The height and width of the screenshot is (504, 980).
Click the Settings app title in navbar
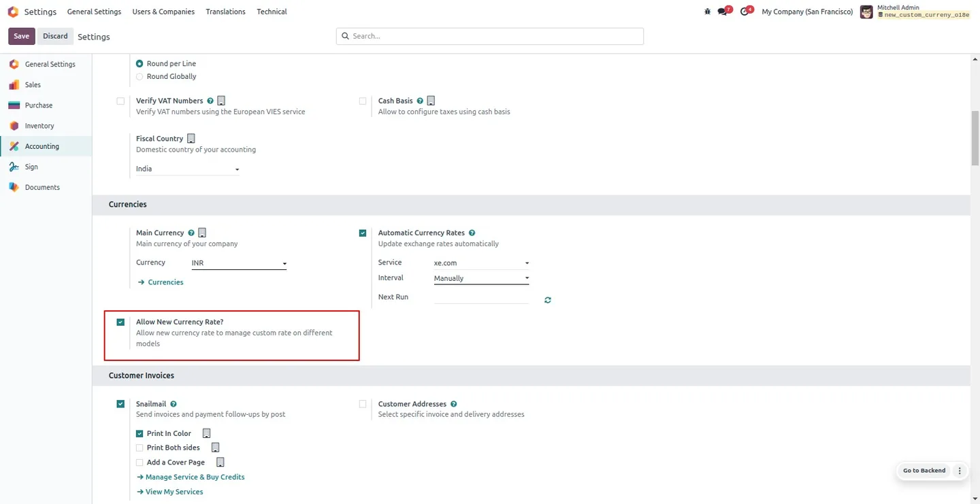pos(40,12)
